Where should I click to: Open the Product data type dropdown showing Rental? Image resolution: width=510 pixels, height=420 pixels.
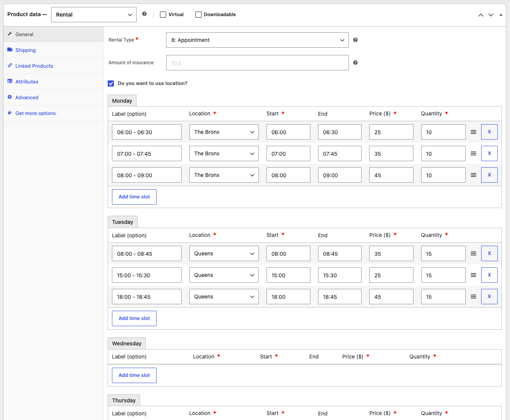pyautogui.click(x=94, y=15)
